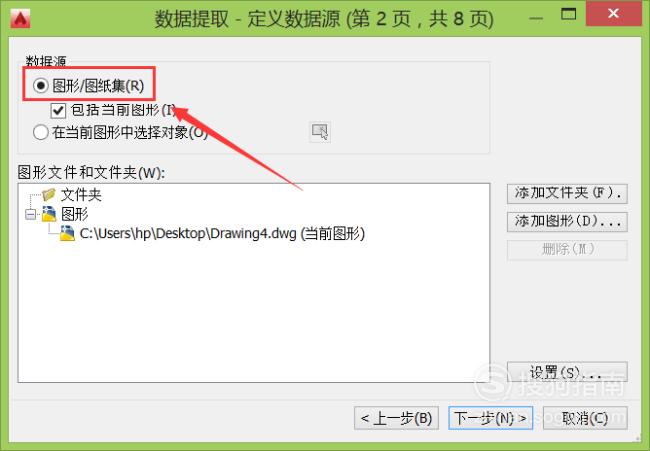The width and height of the screenshot is (650, 451).
Task: Select C:\Users\hp\Desktop\Drawing4.dwg entry
Action: pyautogui.click(x=222, y=233)
